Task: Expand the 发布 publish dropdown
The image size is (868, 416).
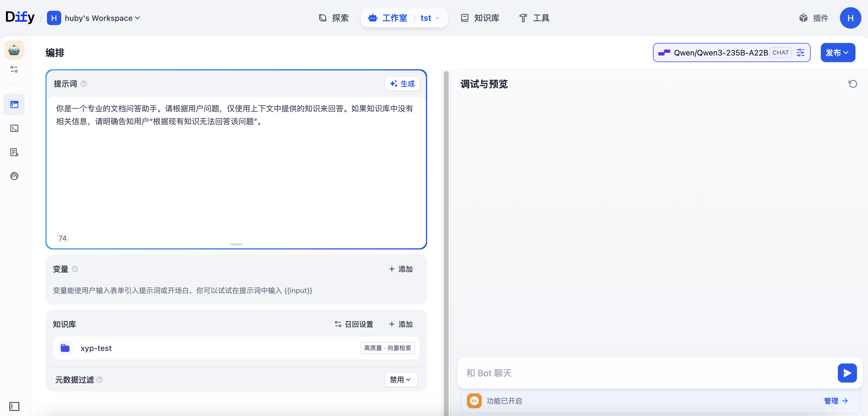Action: [837, 53]
